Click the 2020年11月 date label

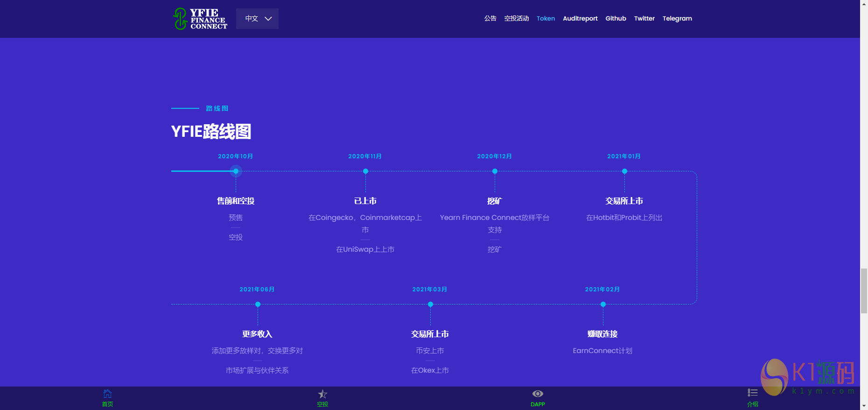(365, 156)
